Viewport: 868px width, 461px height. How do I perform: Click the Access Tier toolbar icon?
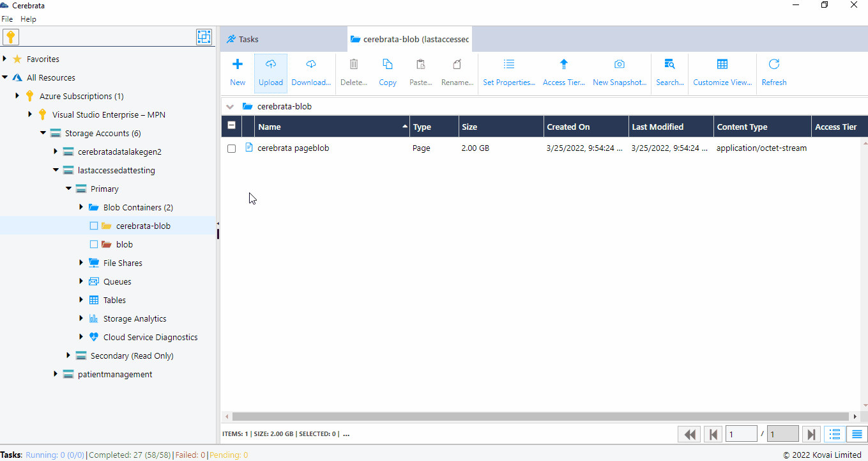tap(563, 70)
